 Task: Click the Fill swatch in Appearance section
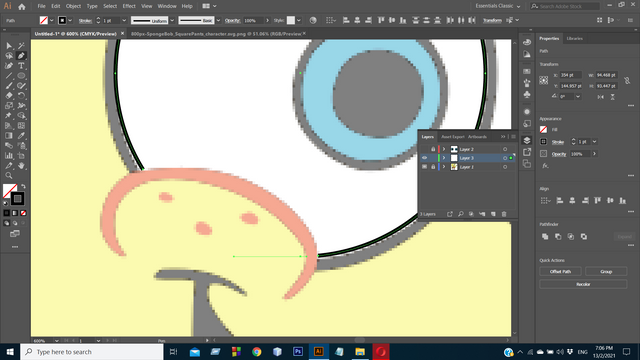543,129
